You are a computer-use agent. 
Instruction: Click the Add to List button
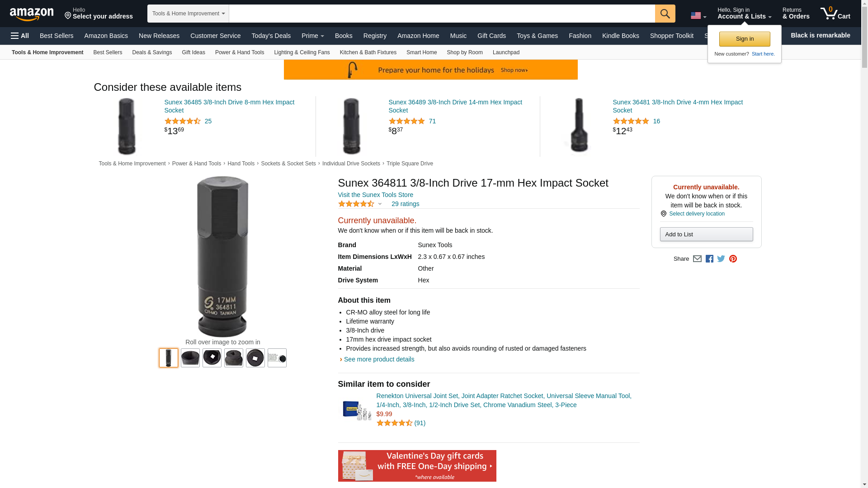coord(706,235)
